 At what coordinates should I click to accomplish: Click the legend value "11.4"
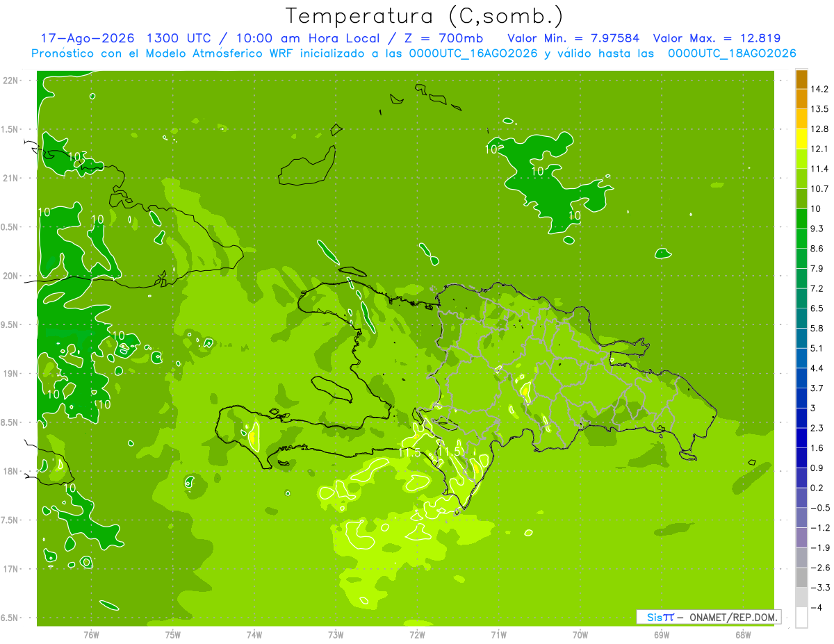[820, 169]
